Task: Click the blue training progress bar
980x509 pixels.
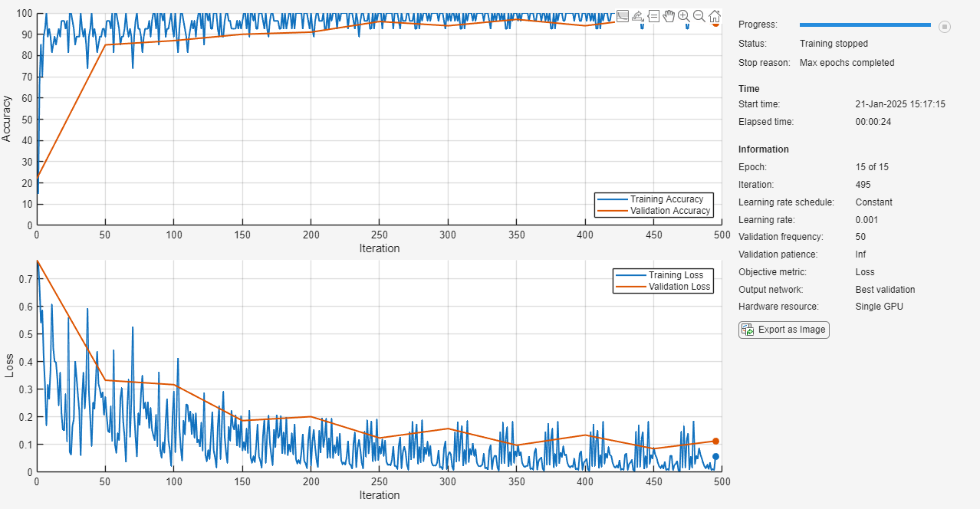Action: tap(864, 25)
